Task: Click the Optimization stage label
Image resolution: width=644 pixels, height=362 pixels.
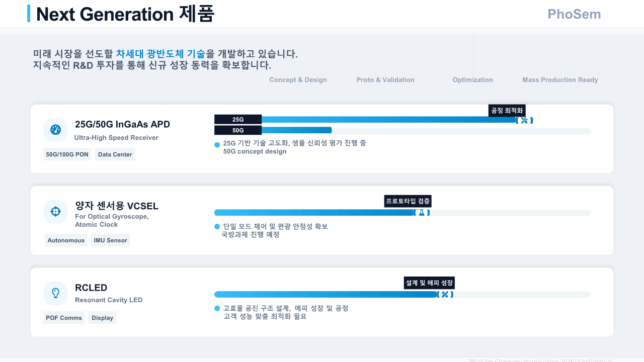Action: tap(472, 80)
